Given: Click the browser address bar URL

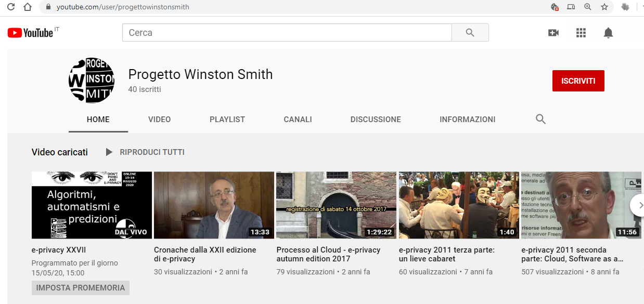Looking at the screenshot, I should coord(123,7).
